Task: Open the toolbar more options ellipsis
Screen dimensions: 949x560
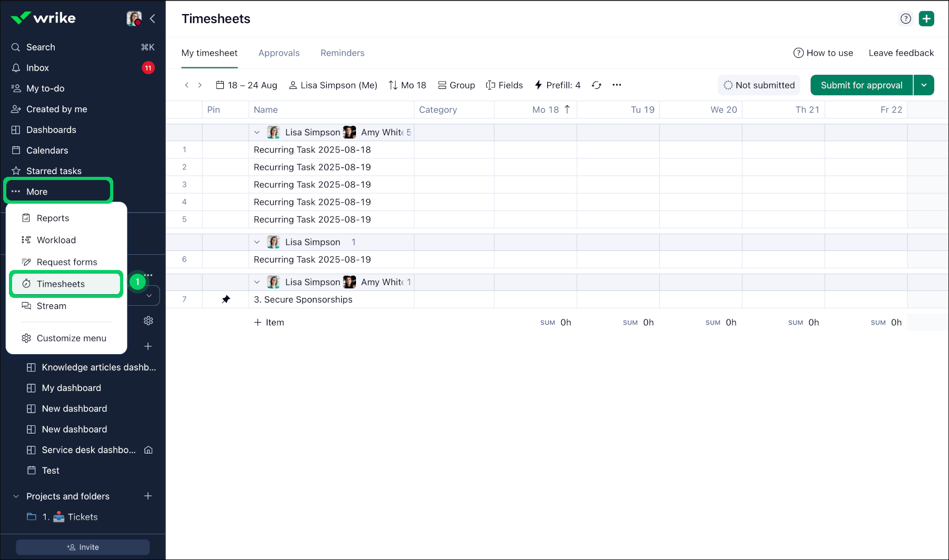Action: point(617,85)
